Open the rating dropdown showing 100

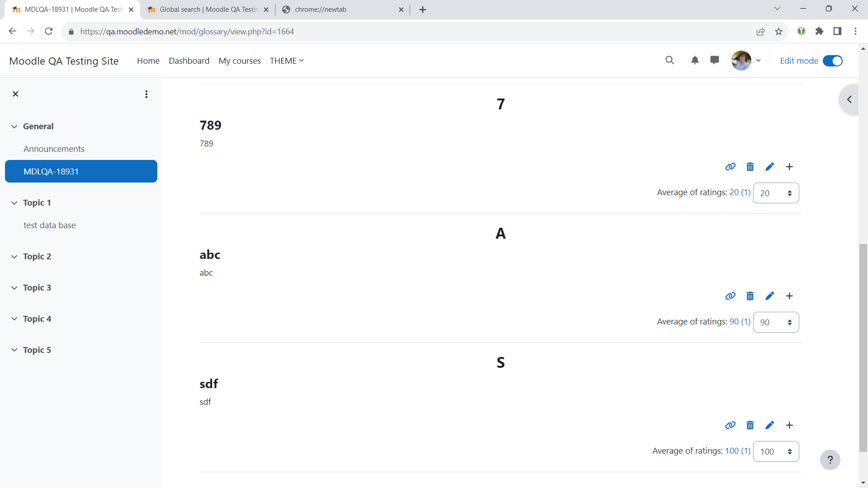click(x=776, y=451)
